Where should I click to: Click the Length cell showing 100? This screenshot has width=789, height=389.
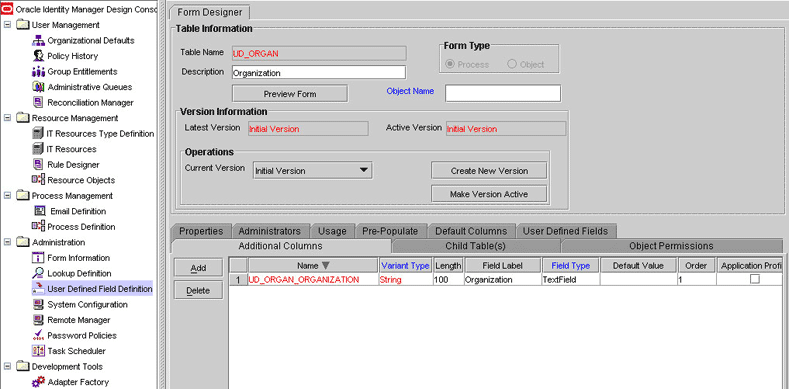point(448,279)
